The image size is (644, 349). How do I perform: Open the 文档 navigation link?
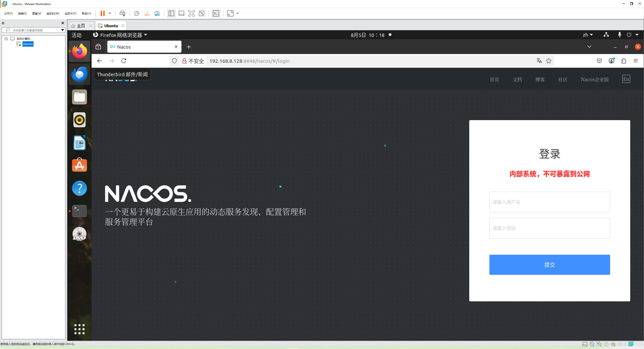tap(517, 80)
